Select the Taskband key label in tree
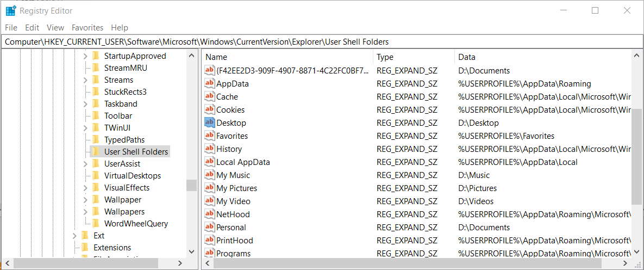Image resolution: width=644 pixels, height=270 pixels. pyautogui.click(x=120, y=104)
